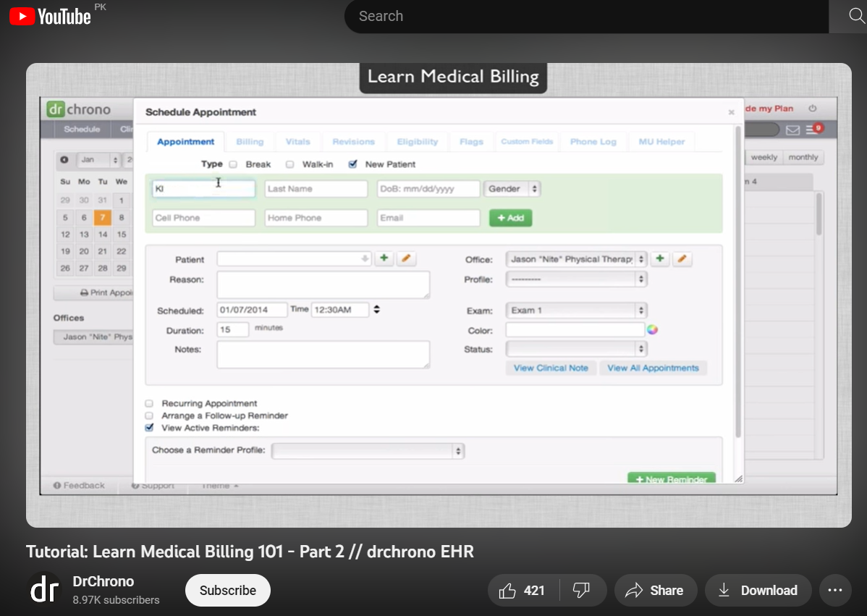Click the YouTube logo
The image size is (867, 616).
point(51,17)
